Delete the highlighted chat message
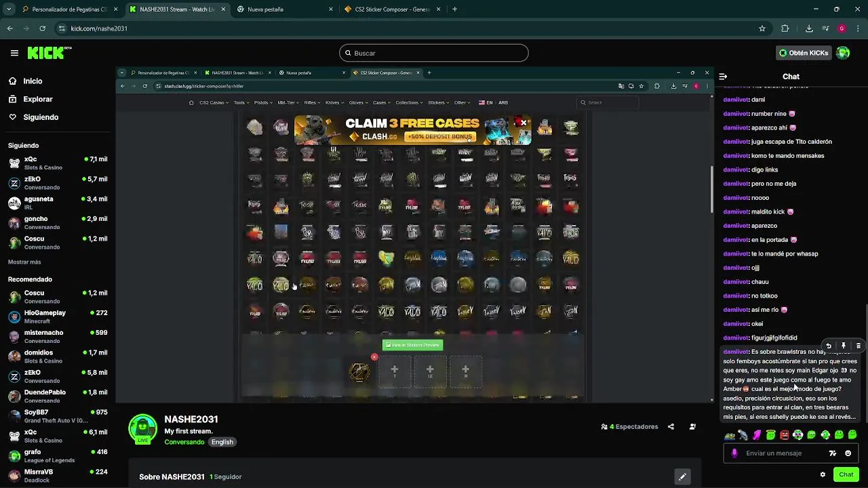 tap(859, 346)
